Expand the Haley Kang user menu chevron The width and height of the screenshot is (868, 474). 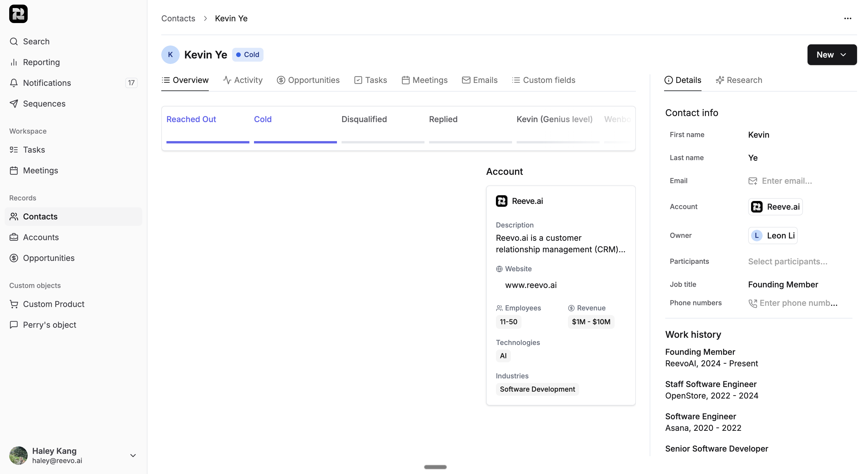point(133,456)
